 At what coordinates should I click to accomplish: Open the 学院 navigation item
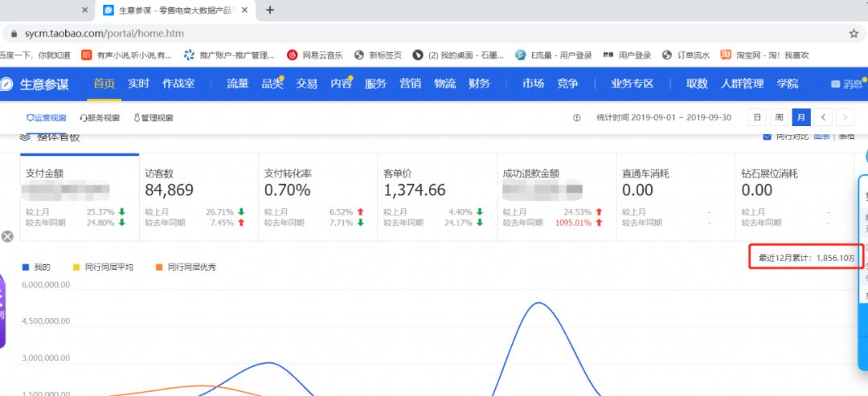(787, 84)
